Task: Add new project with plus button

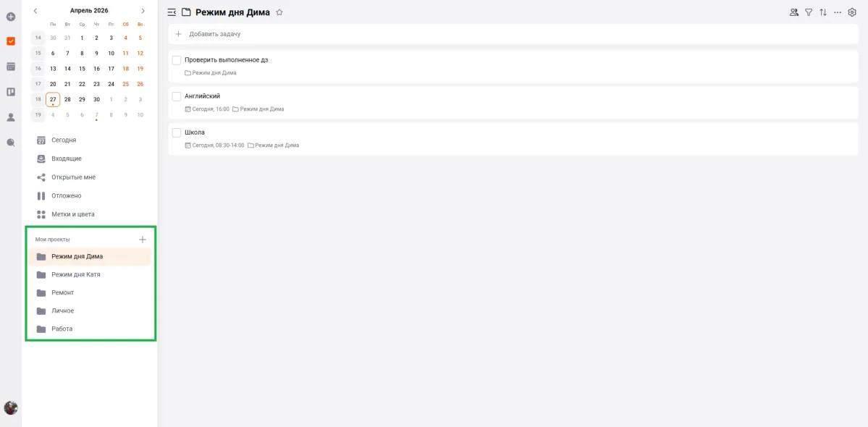Action: [x=143, y=240]
